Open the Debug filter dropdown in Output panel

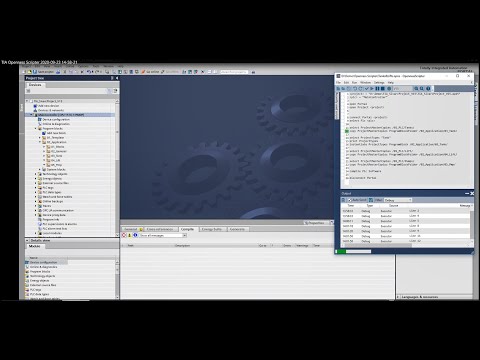point(398,200)
